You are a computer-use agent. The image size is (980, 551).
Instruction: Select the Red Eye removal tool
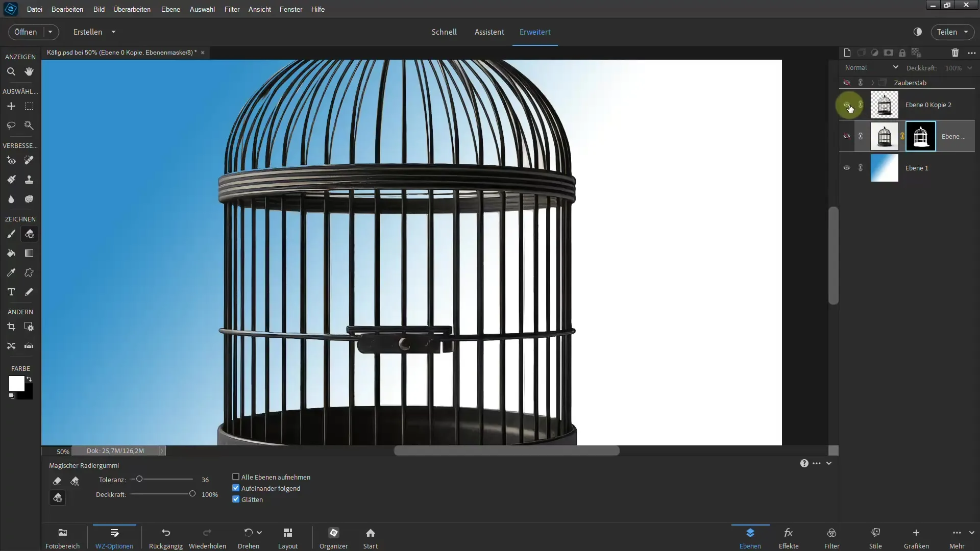(x=11, y=160)
